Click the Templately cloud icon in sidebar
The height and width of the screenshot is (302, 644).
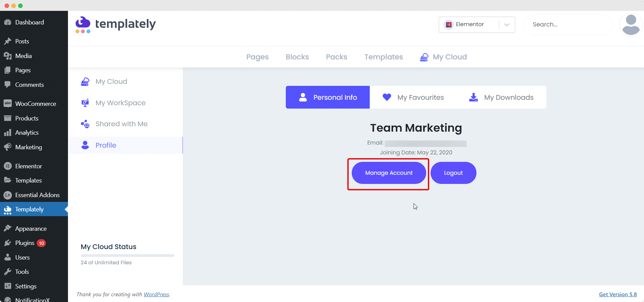coord(7,210)
